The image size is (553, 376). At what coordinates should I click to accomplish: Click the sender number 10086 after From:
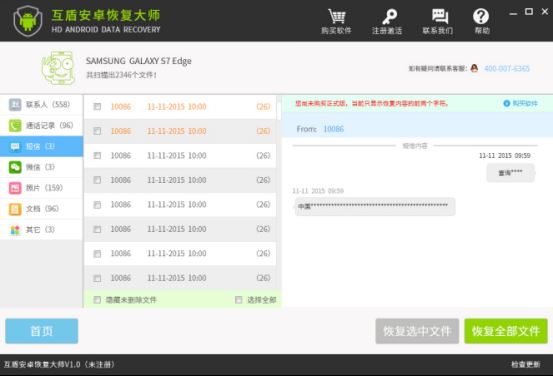pyautogui.click(x=333, y=129)
